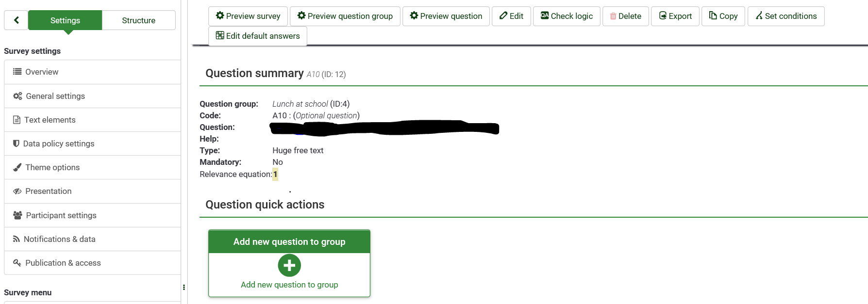Image resolution: width=868 pixels, height=304 pixels.
Task: Copy the question
Action: point(723,16)
